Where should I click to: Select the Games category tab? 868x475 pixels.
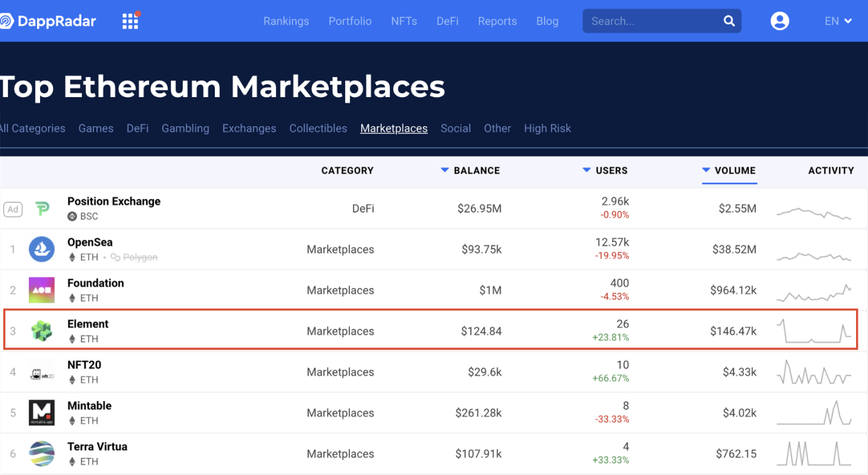pos(96,128)
